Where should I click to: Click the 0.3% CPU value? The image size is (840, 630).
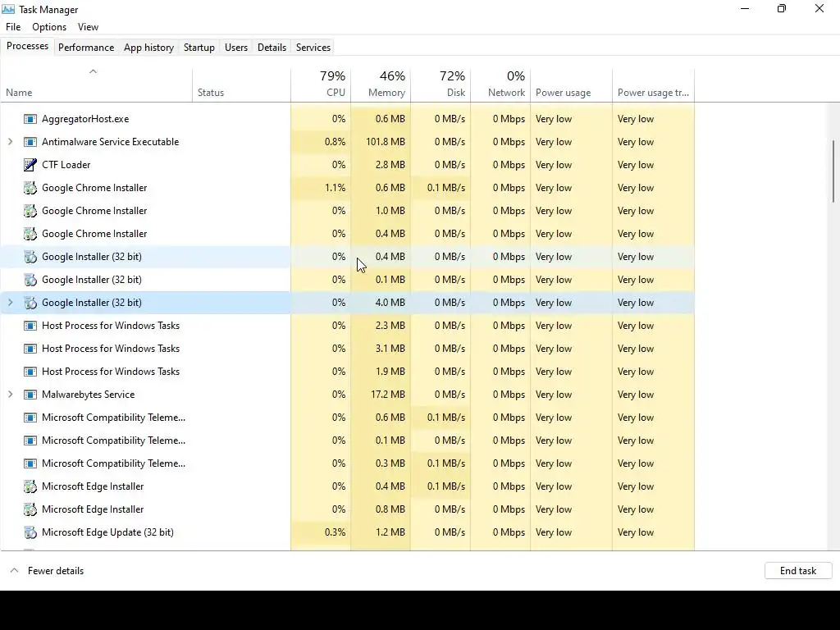pyautogui.click(x=335, y=532)
